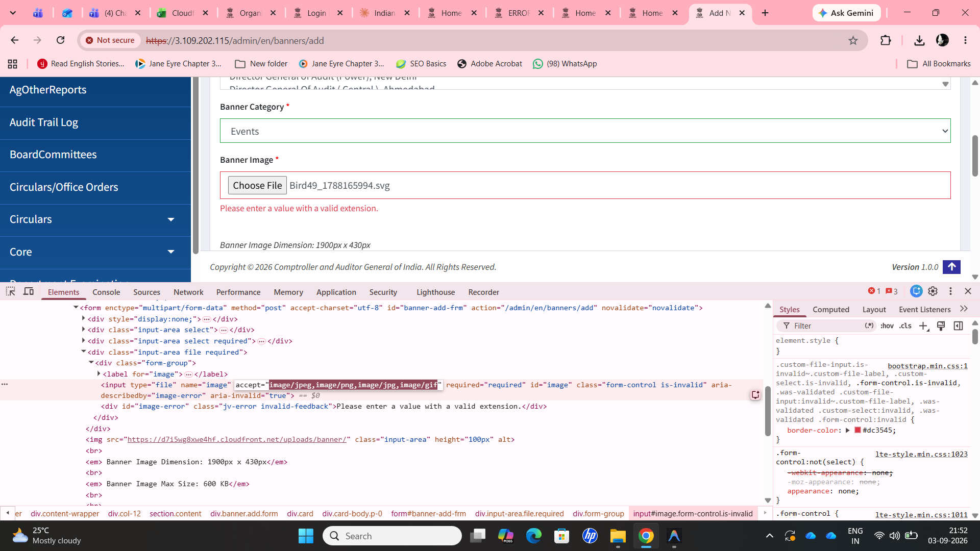The width and height of the screenshot is (980, 551).
Task: Open the Computed styles tab
Action: (x=830, y=310)
